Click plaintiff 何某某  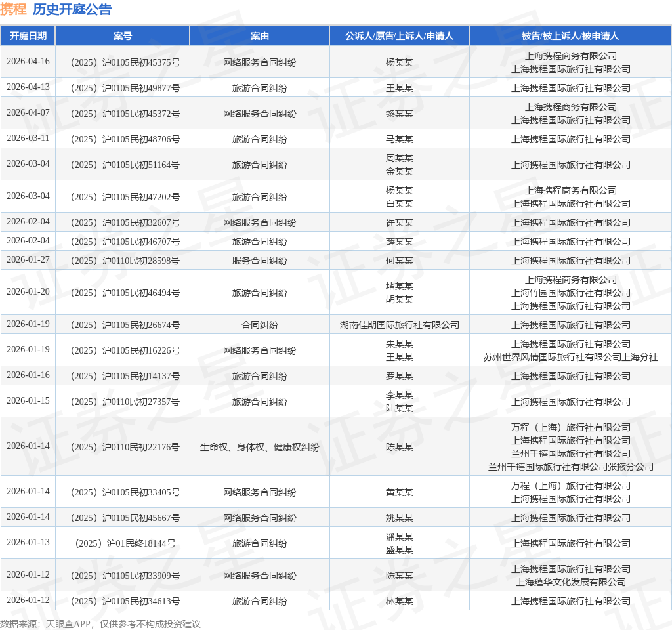click(400, 261)
